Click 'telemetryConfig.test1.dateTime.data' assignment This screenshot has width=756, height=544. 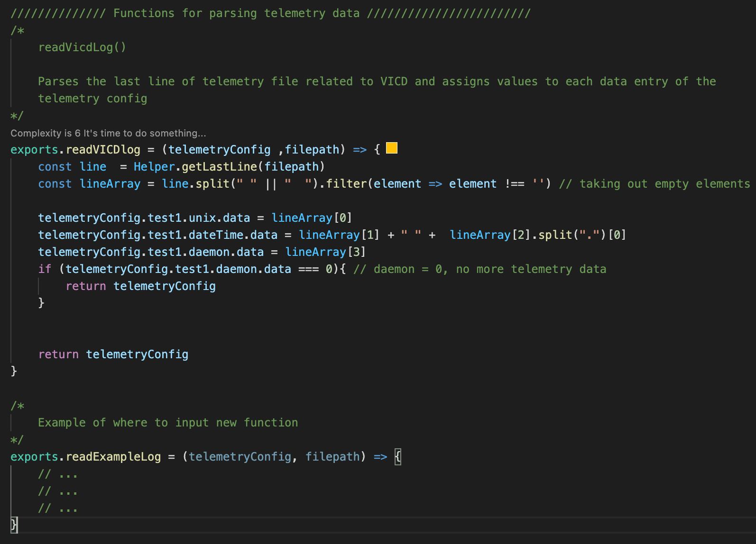coord(157,235)
